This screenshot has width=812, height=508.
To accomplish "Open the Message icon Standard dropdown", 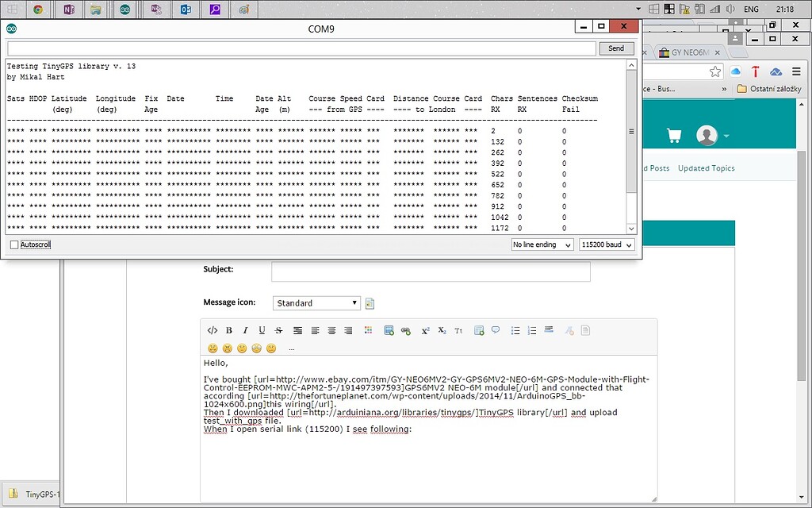I will 316,302.
